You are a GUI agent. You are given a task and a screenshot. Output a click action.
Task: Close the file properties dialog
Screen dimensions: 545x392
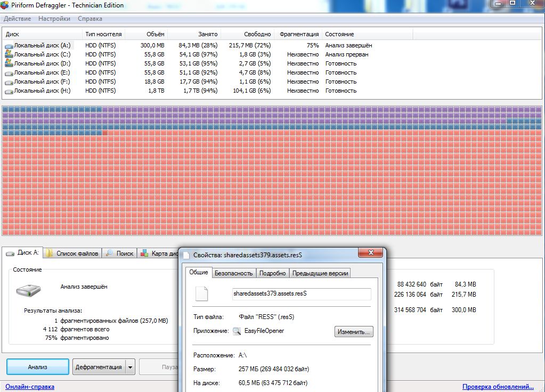[x=370, y=252]
